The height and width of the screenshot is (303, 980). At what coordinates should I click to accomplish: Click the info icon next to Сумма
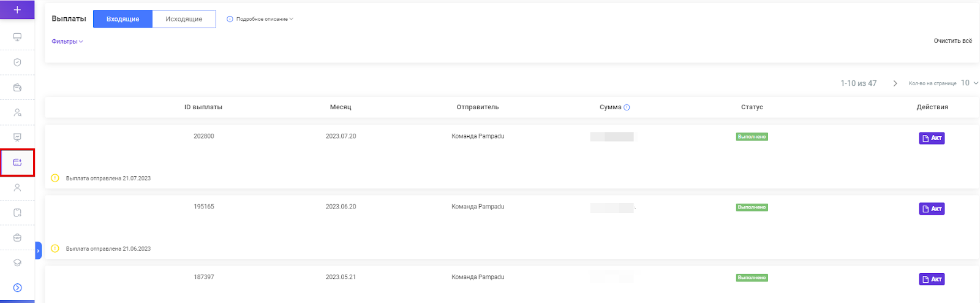coord(627,107)
